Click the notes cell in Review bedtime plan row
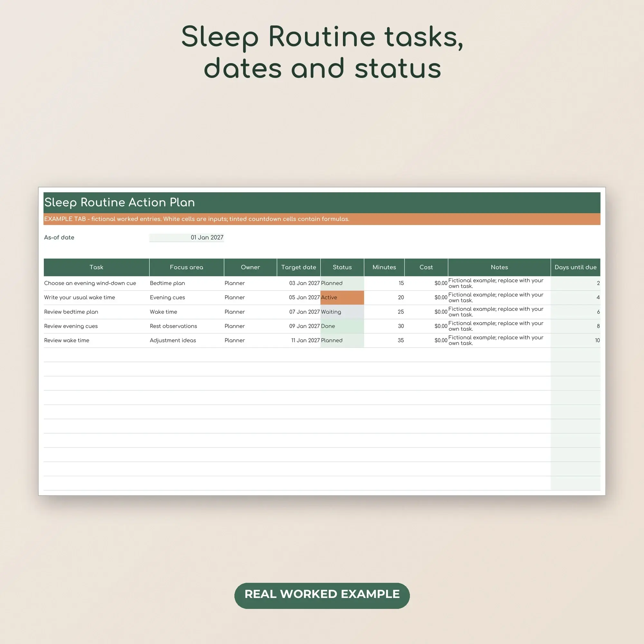Viewport: 644px width, 644px height. tap(499, 312)
